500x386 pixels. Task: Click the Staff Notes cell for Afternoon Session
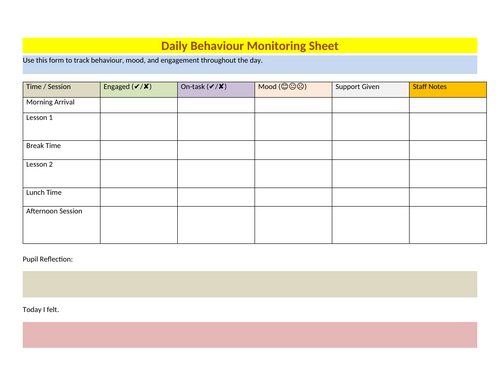point(448,225)
